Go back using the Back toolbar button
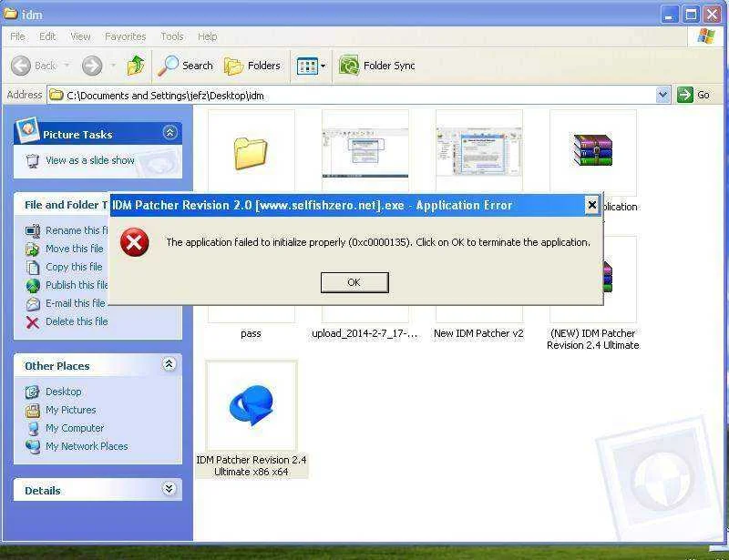The width and height of the screenshot is (729, 560). pos(34,66)
